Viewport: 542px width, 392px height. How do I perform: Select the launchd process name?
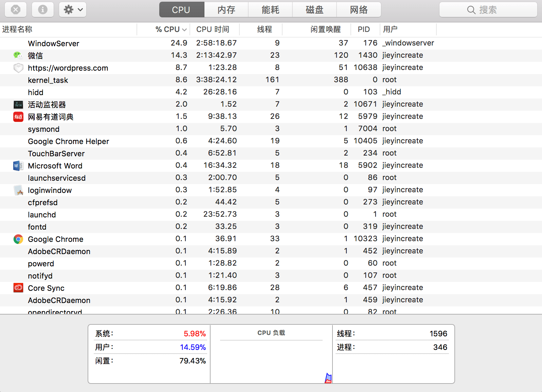(x=42, y=215)
